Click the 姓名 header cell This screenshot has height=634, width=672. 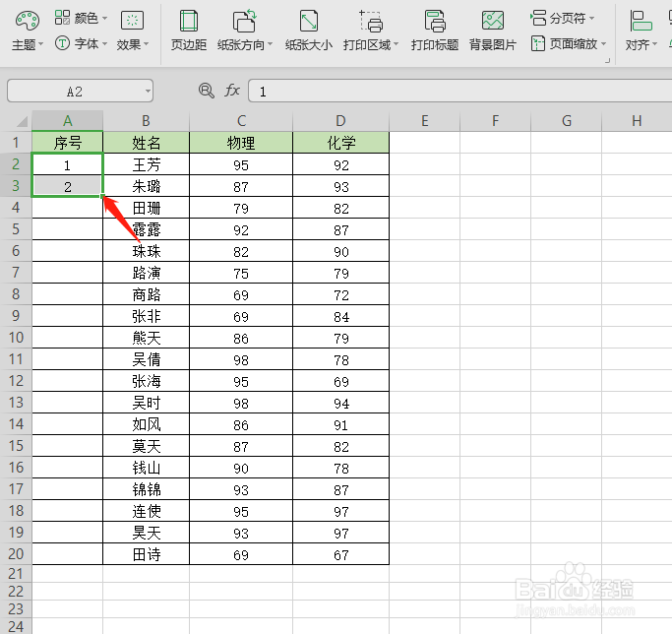147,143
